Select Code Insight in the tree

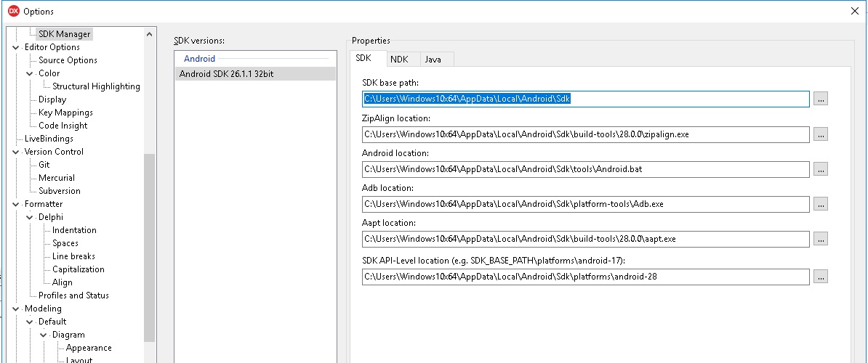[63, 126]
